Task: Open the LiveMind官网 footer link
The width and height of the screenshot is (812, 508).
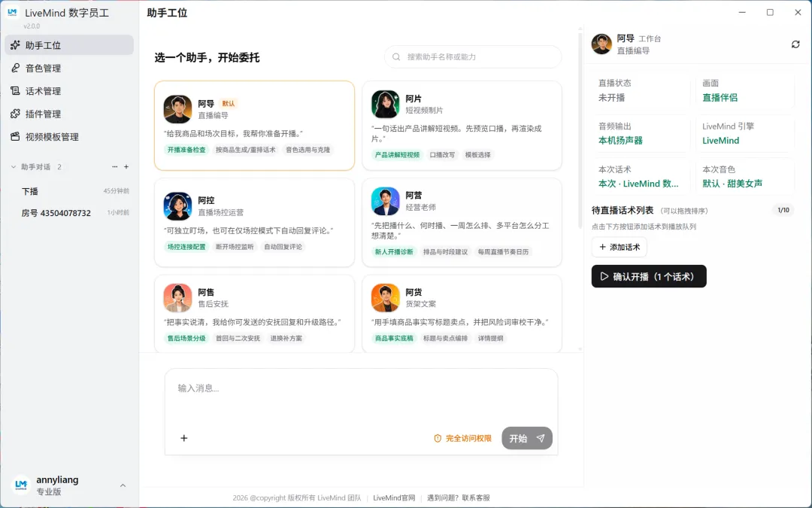Action: 394,497
